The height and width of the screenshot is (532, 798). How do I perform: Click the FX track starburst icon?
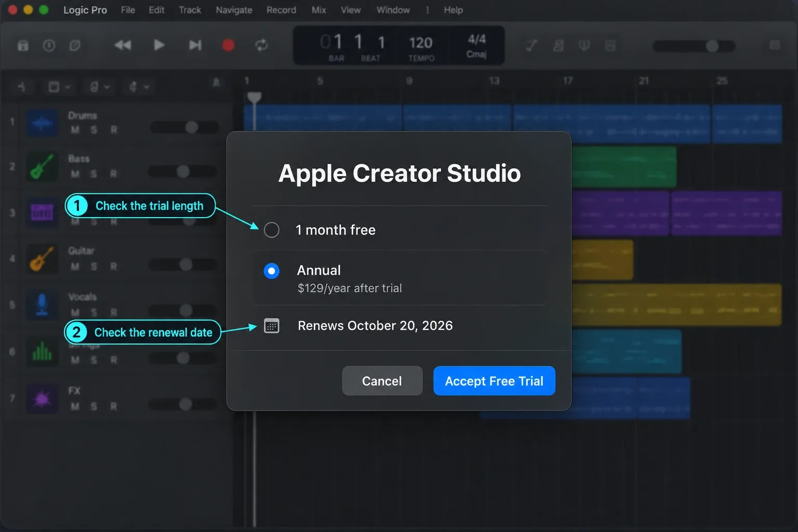42,398
